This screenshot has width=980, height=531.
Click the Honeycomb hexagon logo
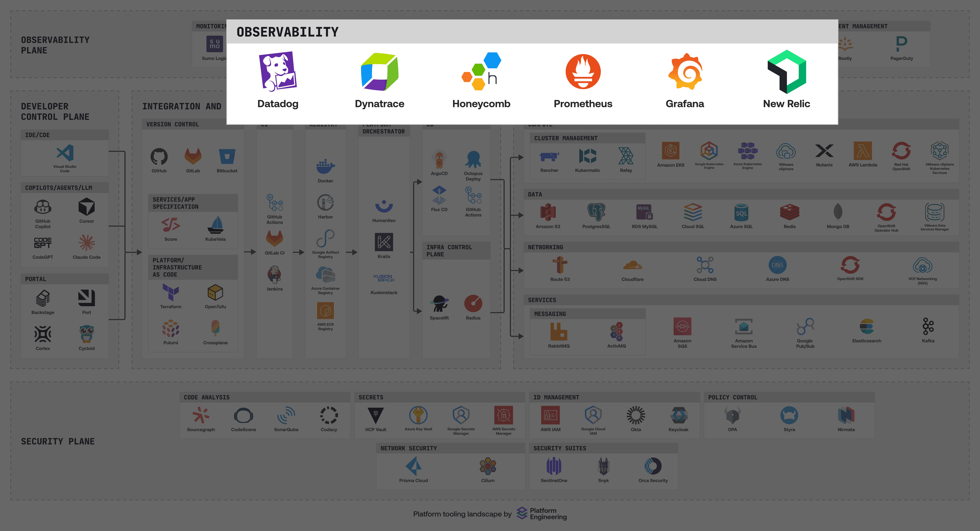pos(481,71)
